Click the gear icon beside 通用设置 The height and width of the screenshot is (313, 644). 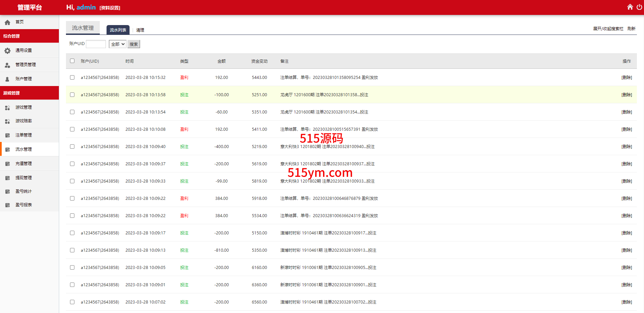tap(7, 51)
